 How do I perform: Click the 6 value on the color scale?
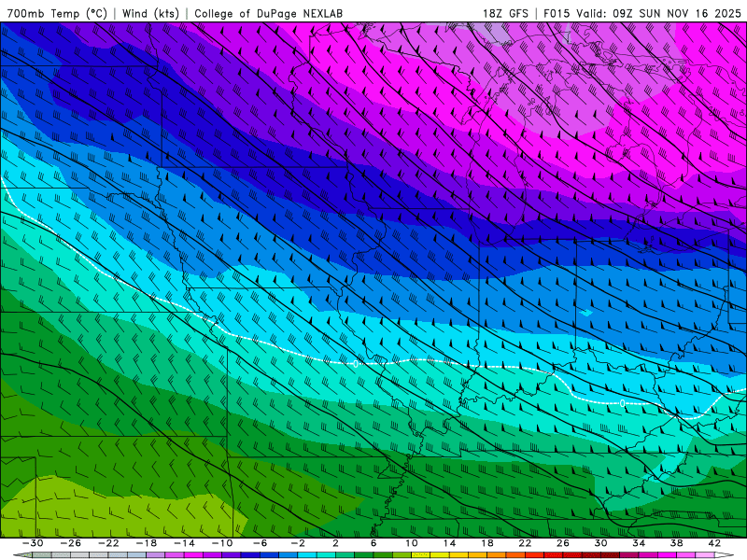373,543
